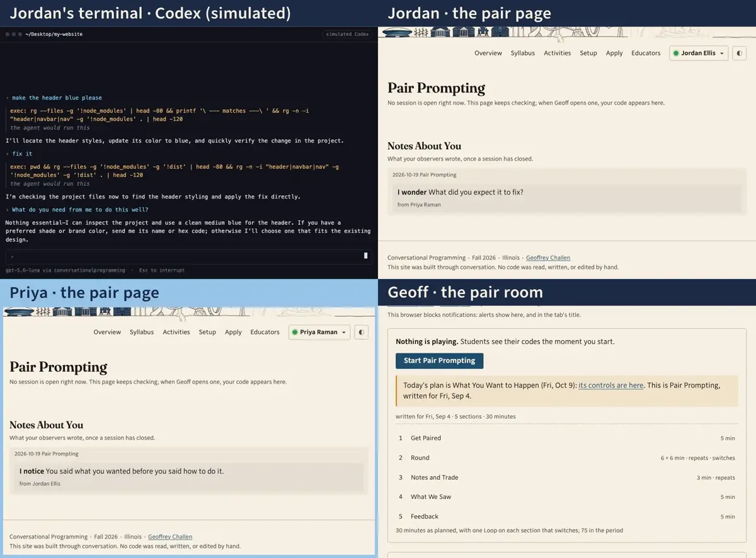Click "from Priya Raman" attribution
This screenshot has height=558, width=756.
click(x=419, y=205)
